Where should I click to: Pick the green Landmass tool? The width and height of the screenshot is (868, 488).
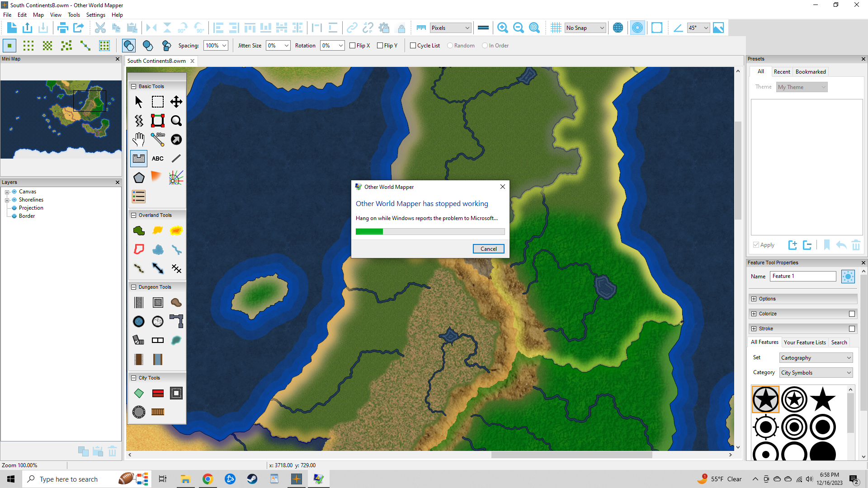[x=139, y=231]
